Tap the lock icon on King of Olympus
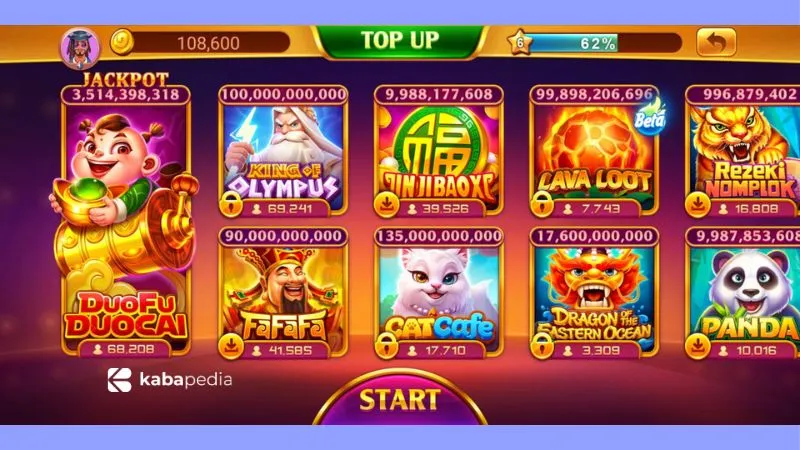Image resolution: width=800 pixels, height=450 pixels. (x=231, y=205)
